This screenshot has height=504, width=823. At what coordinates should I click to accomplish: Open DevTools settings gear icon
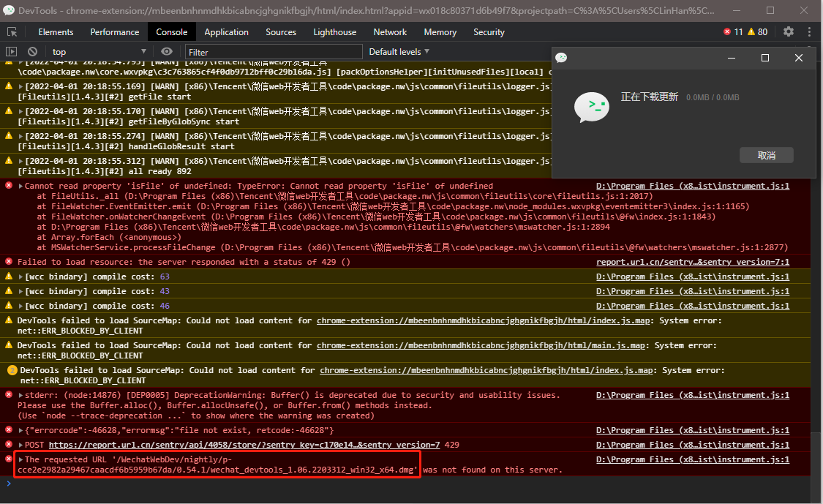pyautogui.click(x=789, y=31)
